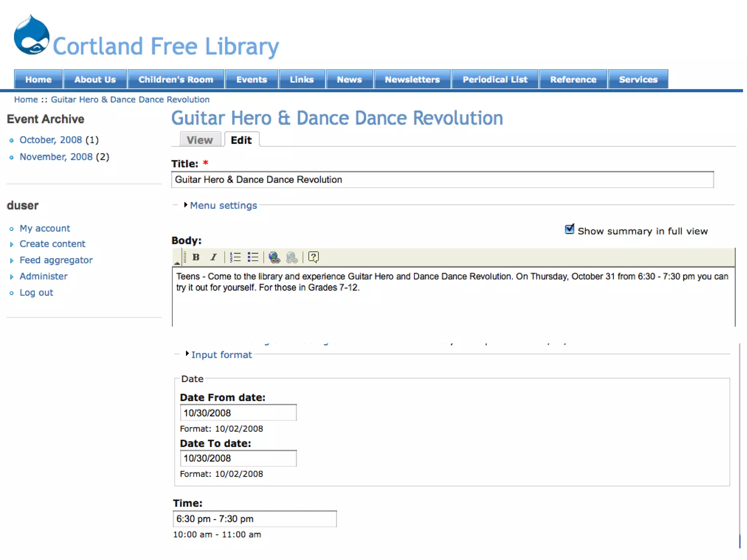
Task: Focus the Date To date field
Action: 238,458
